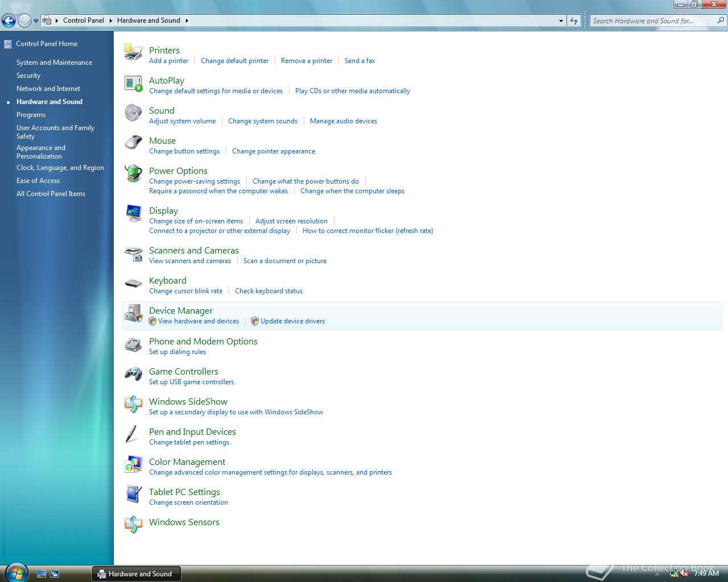
Task: Click Change tablet pen settings link
Action: pos(189,442)
